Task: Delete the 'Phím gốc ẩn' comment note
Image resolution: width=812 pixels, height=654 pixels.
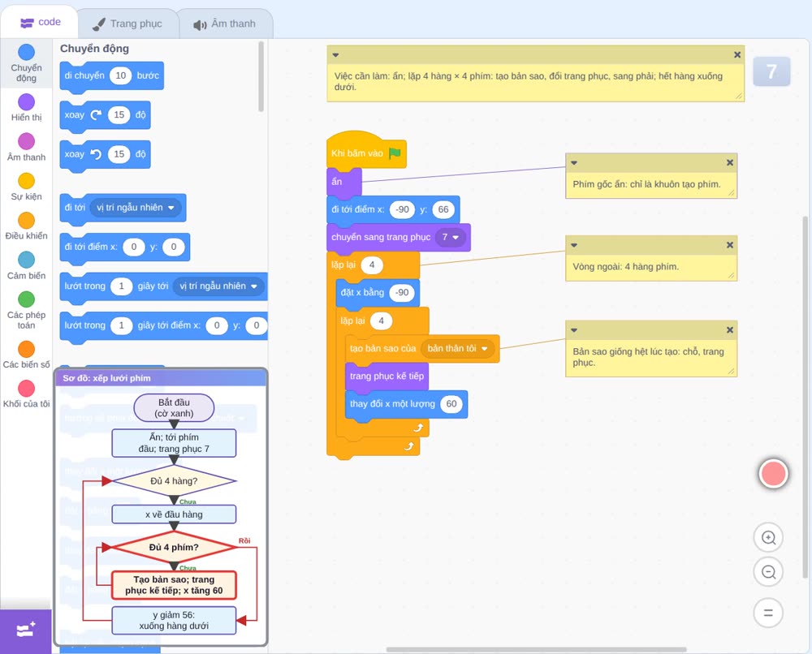Action: tap(730, 162)
